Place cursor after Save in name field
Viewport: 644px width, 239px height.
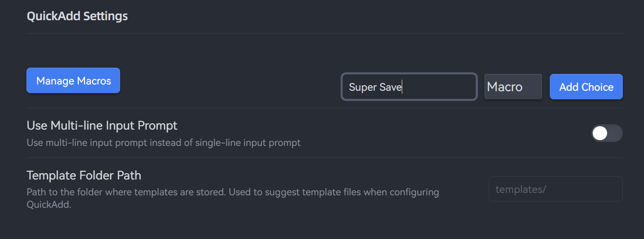[402, 87]
